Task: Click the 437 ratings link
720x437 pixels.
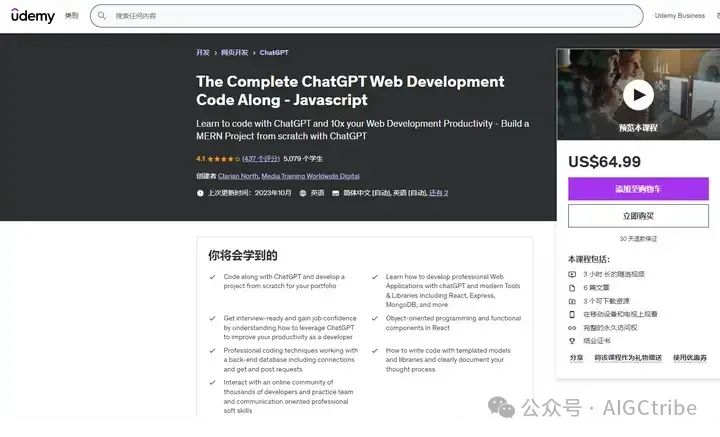Action: (x=261, y=159)
